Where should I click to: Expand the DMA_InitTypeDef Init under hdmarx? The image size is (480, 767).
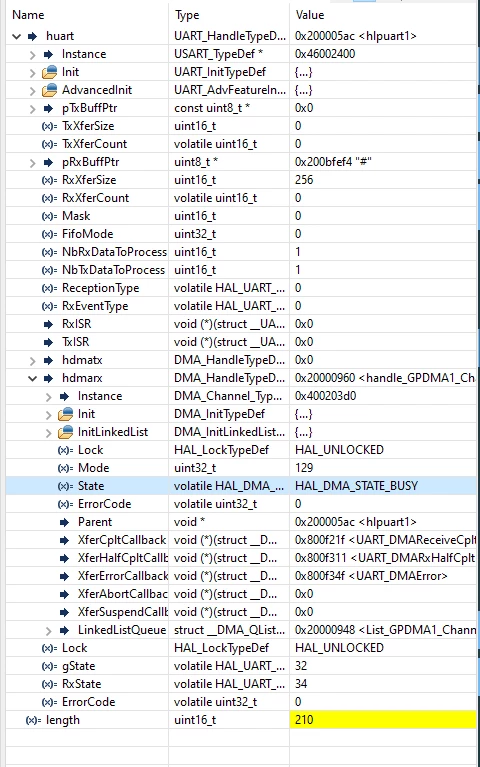click(x=48, y=414)
